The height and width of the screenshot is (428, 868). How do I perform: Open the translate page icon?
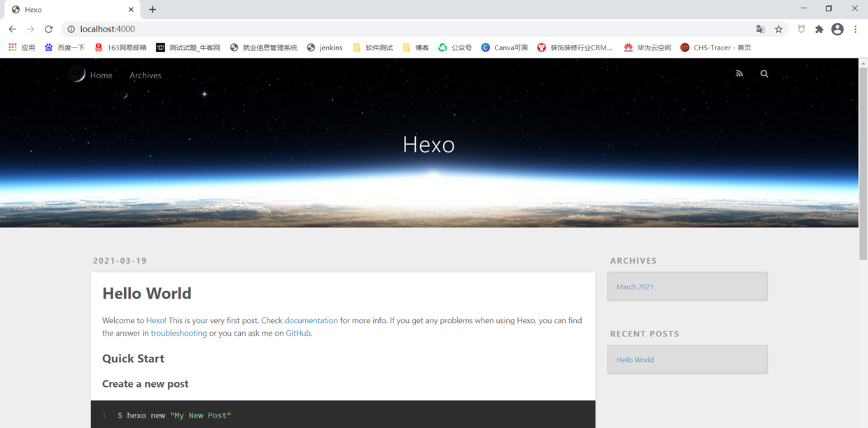point(760,29)
